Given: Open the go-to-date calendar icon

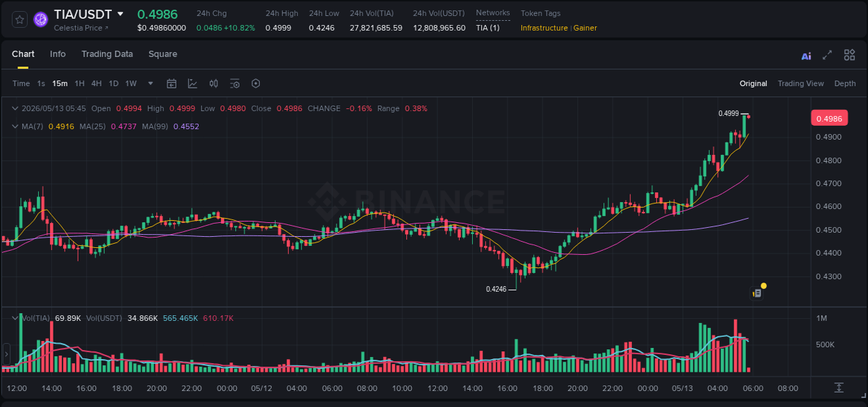Looking at the screenshot, I should pos(172,83).
